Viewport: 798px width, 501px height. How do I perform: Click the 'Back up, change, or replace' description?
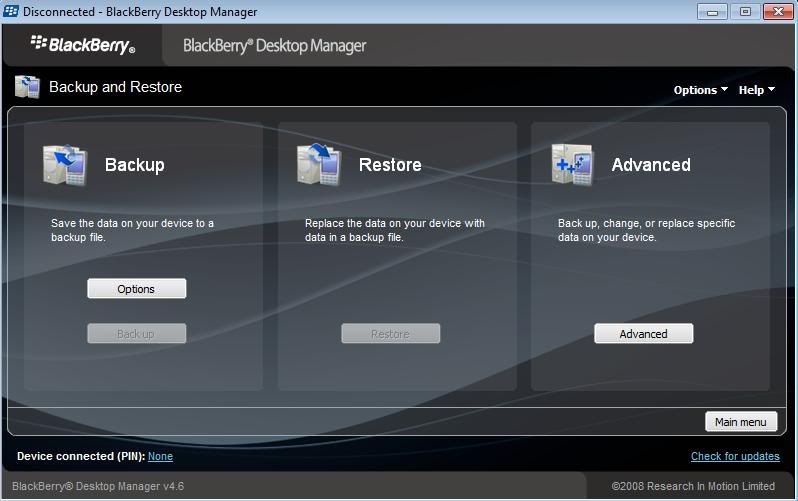click(x=646, y=230)
